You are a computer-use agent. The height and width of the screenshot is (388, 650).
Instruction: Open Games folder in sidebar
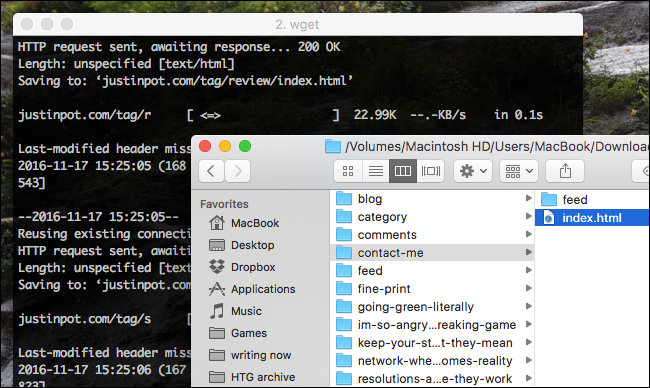pyautogui.click(x=238, y=333)
